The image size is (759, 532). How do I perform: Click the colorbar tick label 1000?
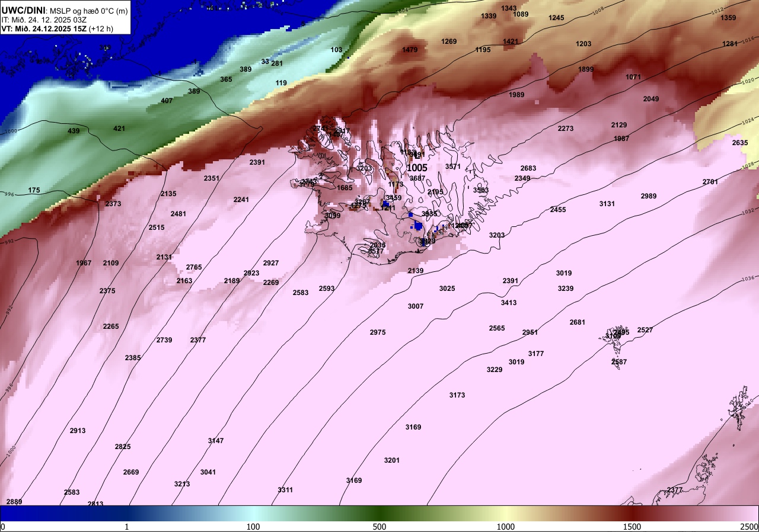click(506, 527)
